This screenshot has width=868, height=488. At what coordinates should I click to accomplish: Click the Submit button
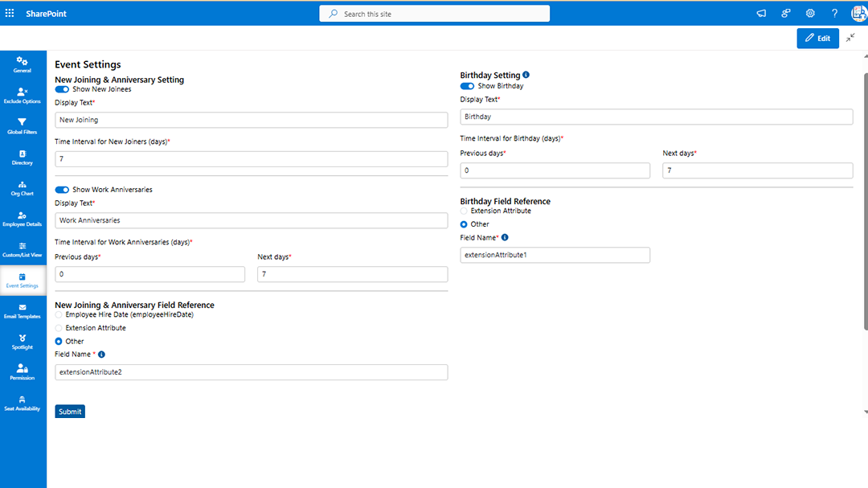coord(69,411)
